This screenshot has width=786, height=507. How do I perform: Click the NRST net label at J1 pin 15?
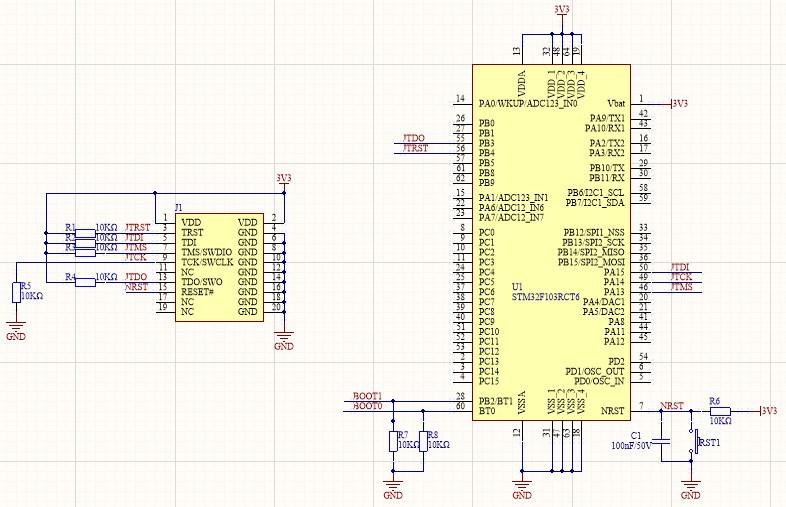(x=136, y=287)
